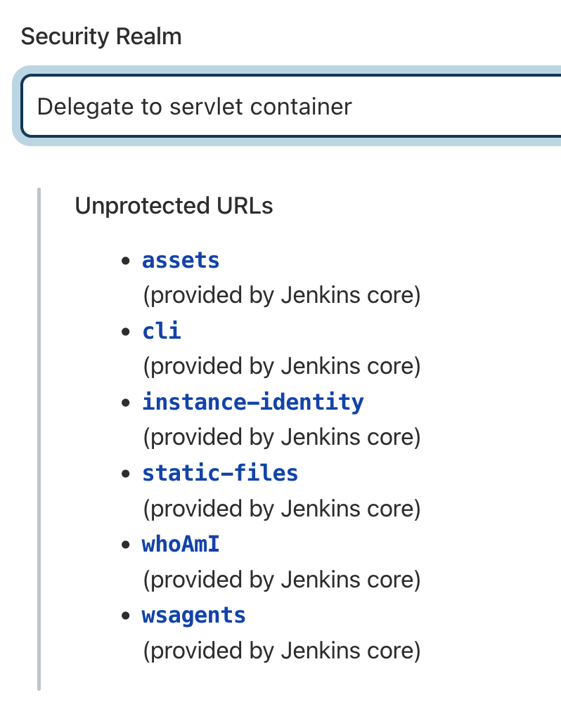Click the provider text under cli
561x728 pixels.
pos(281,367)
